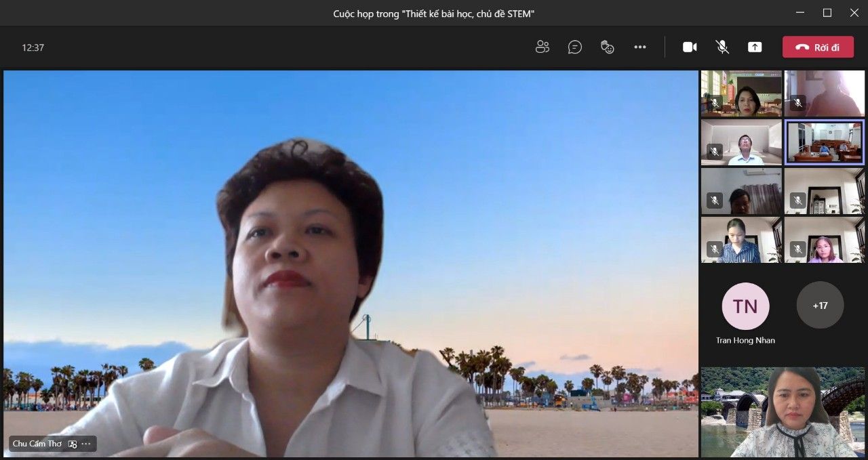Viewport: 868px width, 460px height.
Task: Select the woman-with-bridge-background video tile
Action: point(783,412)
